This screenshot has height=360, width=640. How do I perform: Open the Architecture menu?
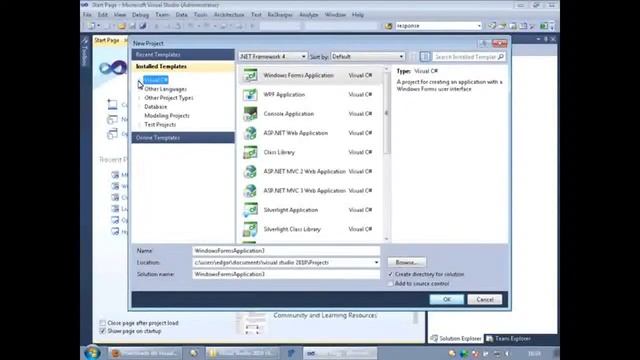[x=229, y=15]
